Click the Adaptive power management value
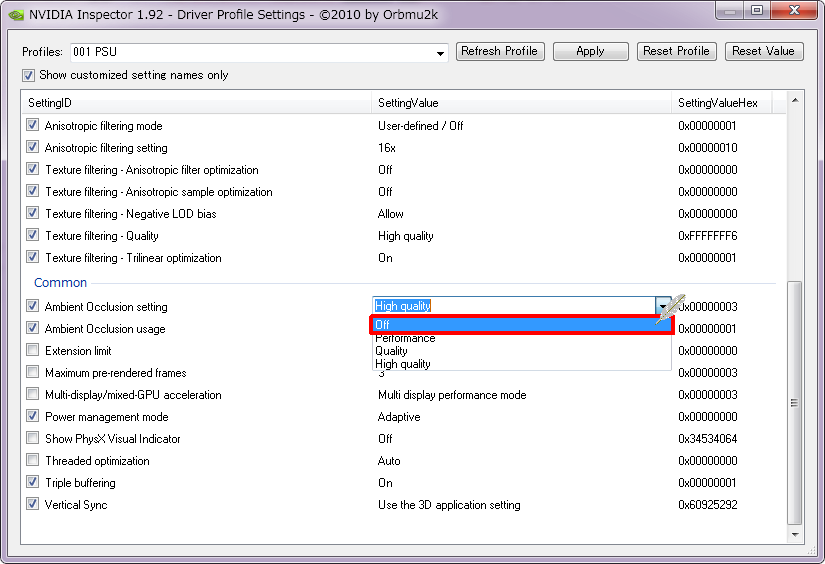Screen dimensions: 825x564 click(x=399, y=417)
